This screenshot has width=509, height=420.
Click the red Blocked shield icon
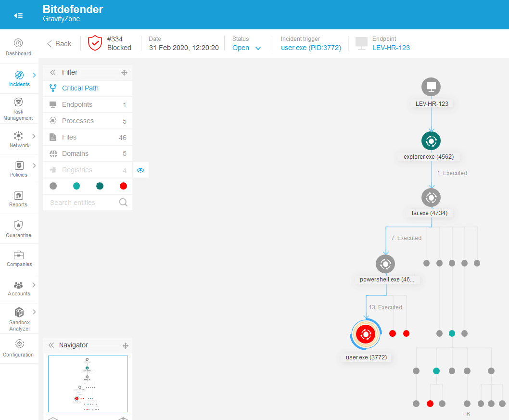[x=95, y=43]
